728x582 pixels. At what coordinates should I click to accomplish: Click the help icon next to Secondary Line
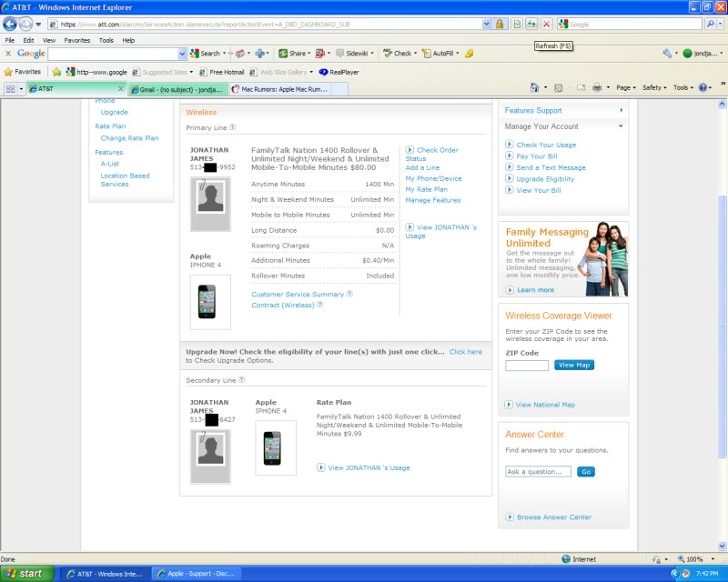pos(241,379)
